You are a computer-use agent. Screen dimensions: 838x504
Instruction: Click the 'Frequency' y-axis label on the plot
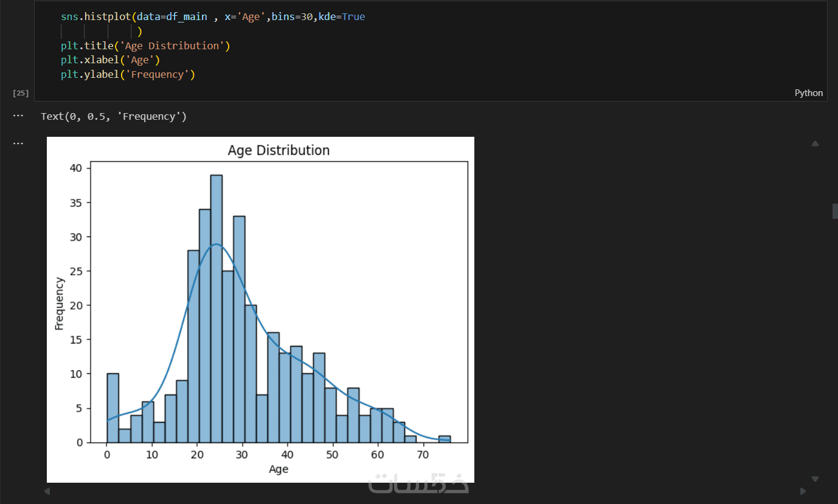(59, 303)
